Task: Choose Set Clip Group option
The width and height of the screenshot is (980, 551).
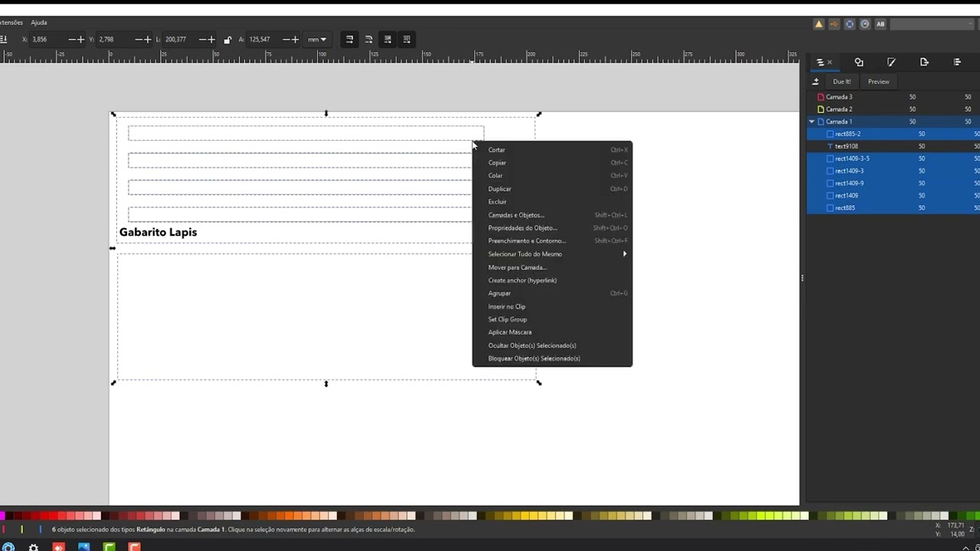Action: [552, 320]
